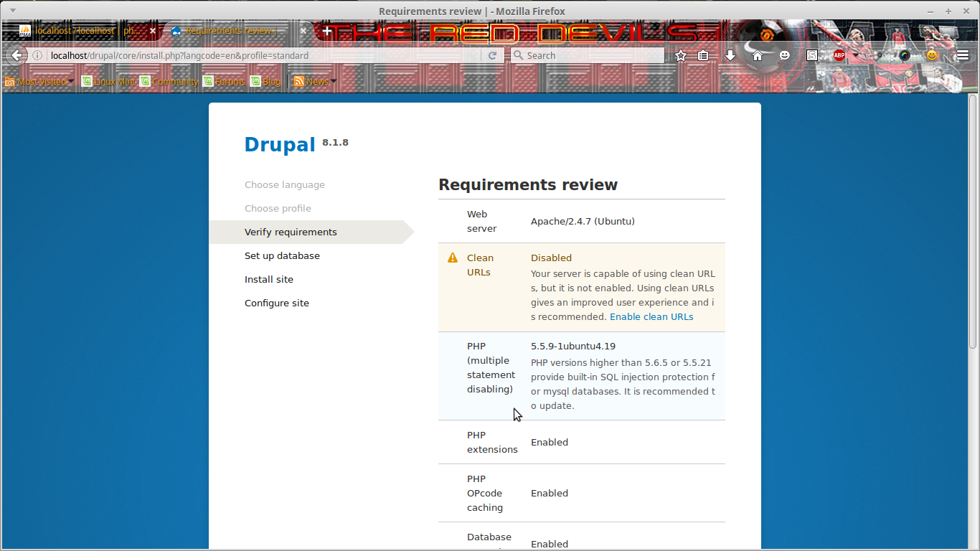Bookmark the page using the star icon
The width and height of the screenshot is (980, 551).
[x=680, y=55]
